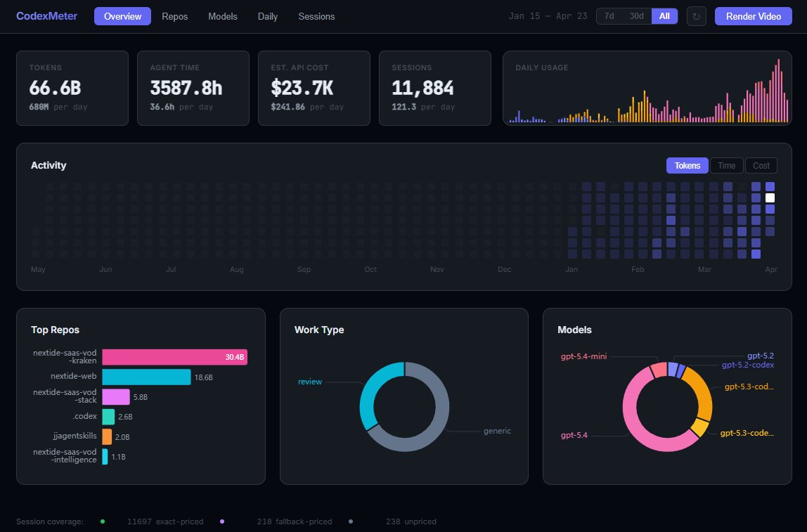Click the .codex teal bar
Image resolution: width=807 pixels, height=532 pixels.
pos(108,417)
